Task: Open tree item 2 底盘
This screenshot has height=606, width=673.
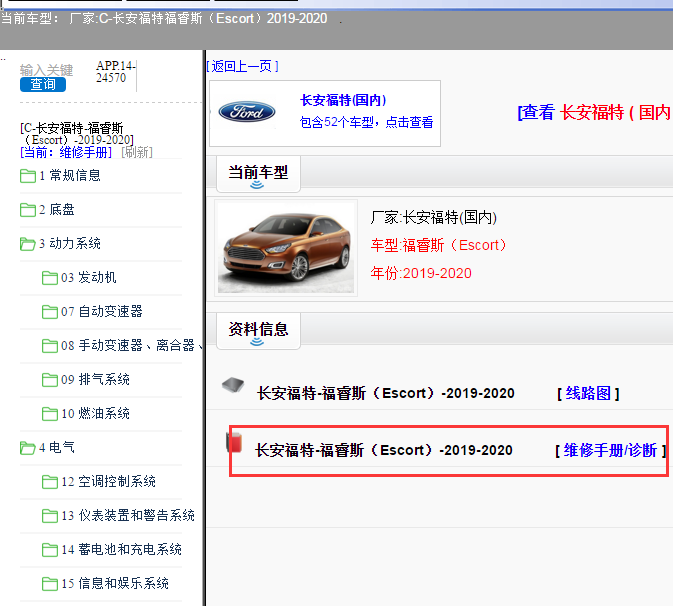Action: (x=57, y=209)
